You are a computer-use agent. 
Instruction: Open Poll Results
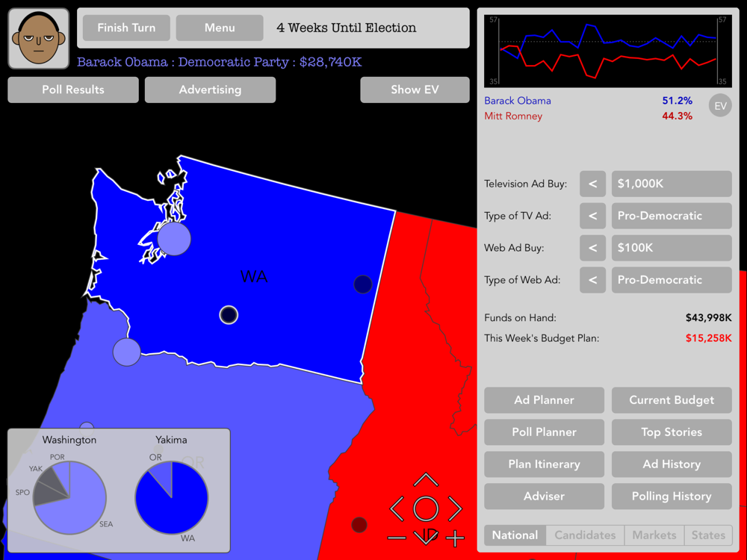73,90
